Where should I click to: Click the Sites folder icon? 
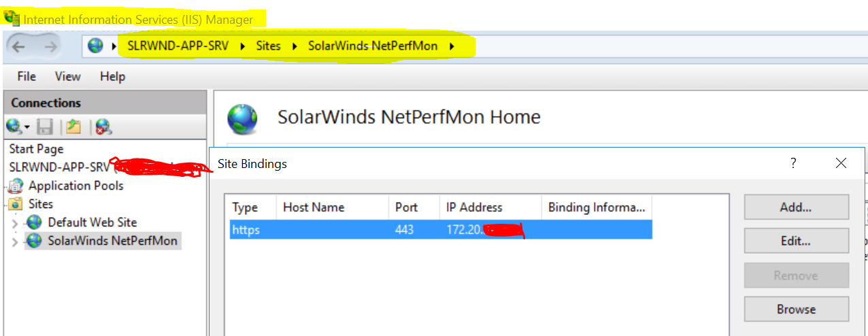click(x=16, y=204)
